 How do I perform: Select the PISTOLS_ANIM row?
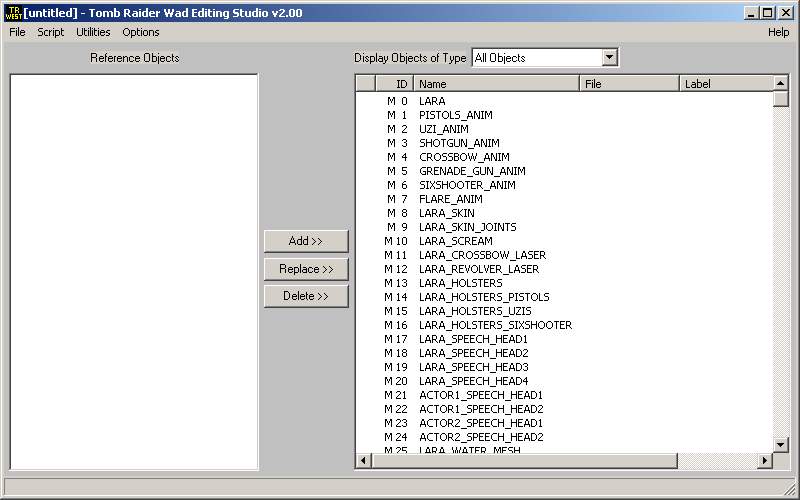[x=565, y=115]
